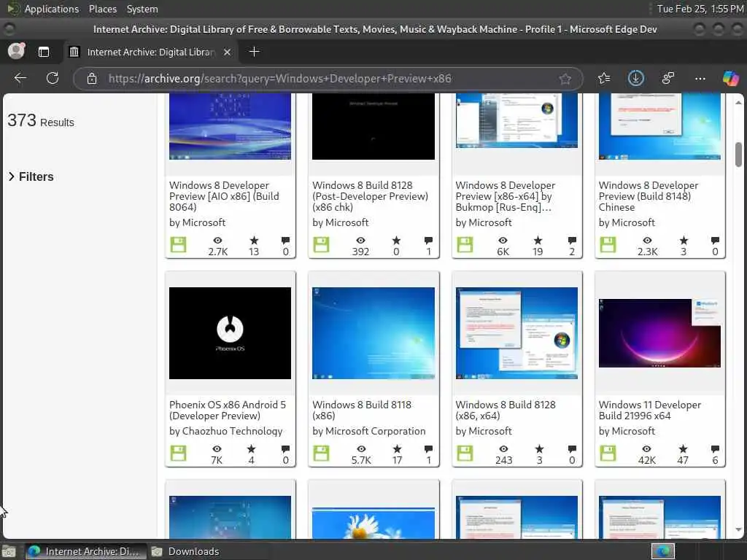Click the scrollbar down arrow
This screenshot has width=747, height=560.
[x=738, y=529]
